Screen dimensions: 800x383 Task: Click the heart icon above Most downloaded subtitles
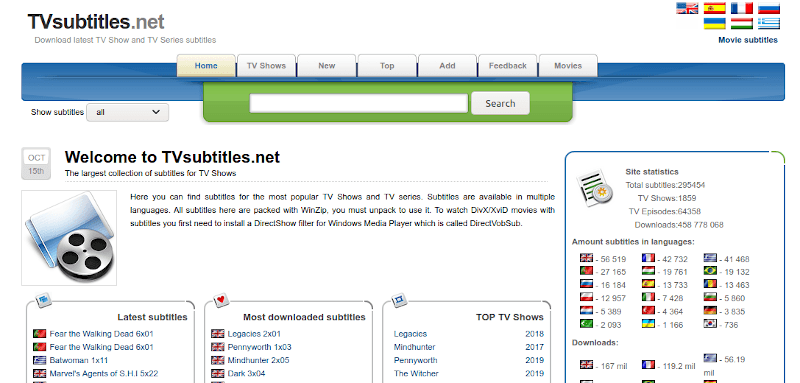pyautogui.click(x=221, y=299)
